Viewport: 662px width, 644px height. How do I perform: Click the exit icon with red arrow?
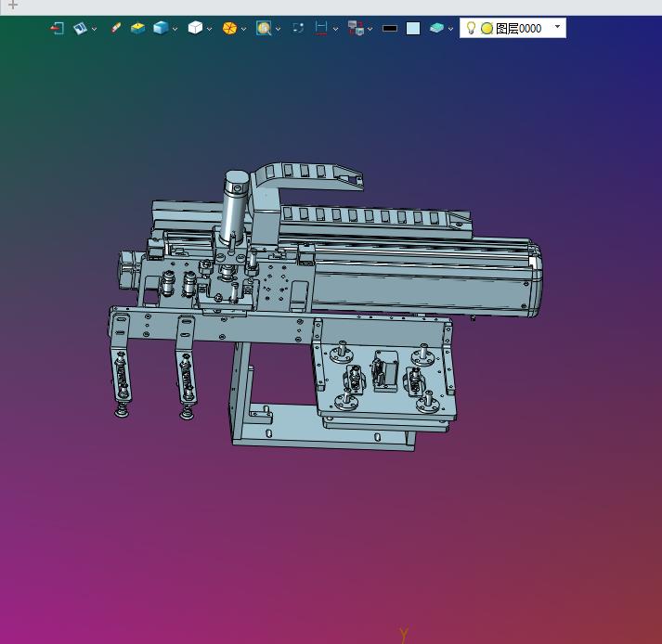[x=58, y=28]
